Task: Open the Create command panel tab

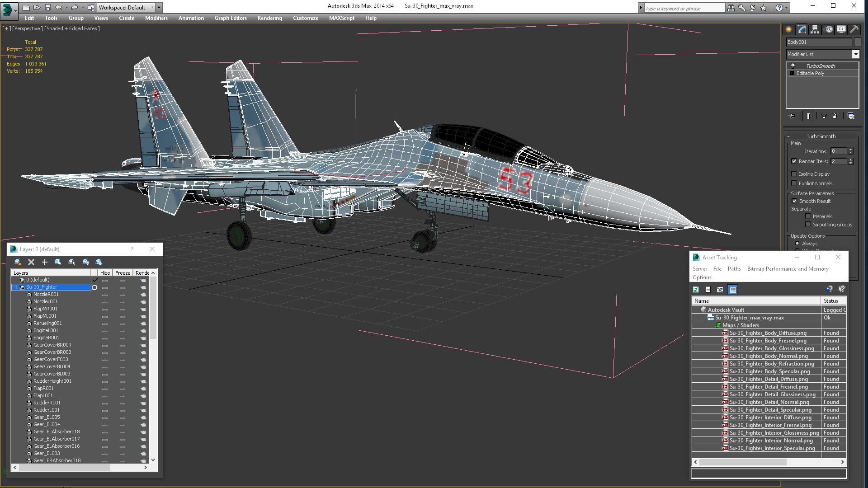Action: point(789,29)
